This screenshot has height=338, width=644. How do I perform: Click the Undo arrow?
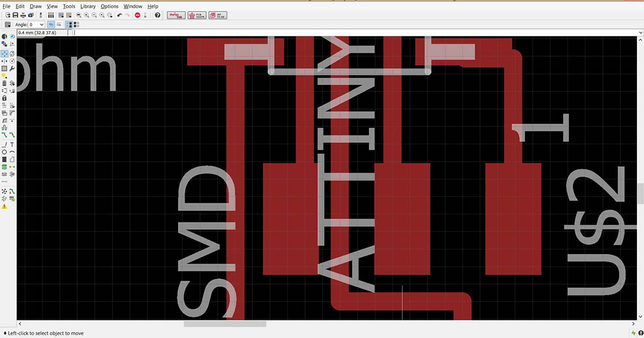click(119, 15)
